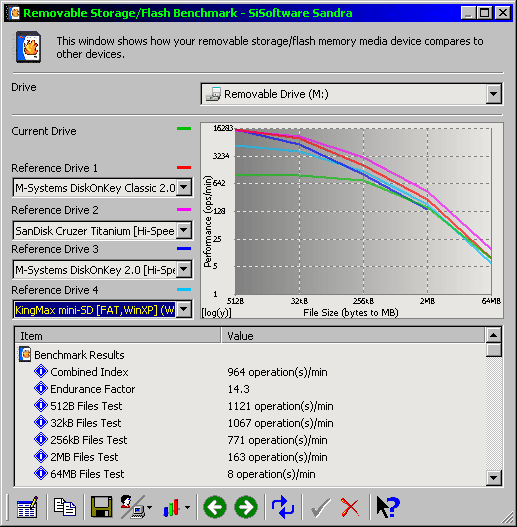Click the user and computer options icon
This screenshot has height=527, width=517.
pos(133,507)
